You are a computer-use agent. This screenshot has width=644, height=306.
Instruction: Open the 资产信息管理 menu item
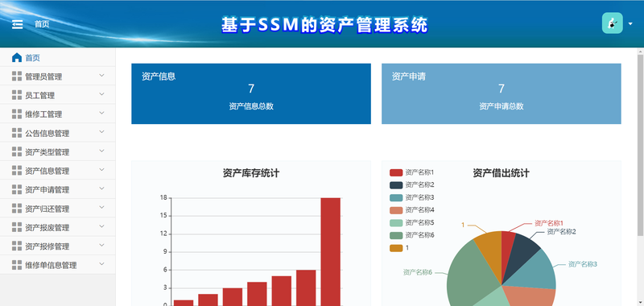click(x=57, y=171)
